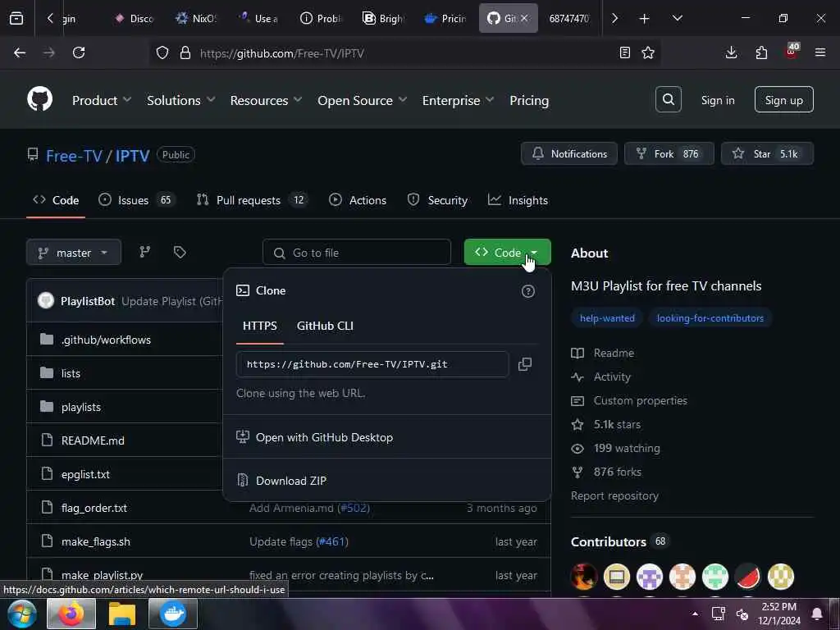Click the Firefox taskbar icon
The image size is (840, 630).
[x=71, y=614]
